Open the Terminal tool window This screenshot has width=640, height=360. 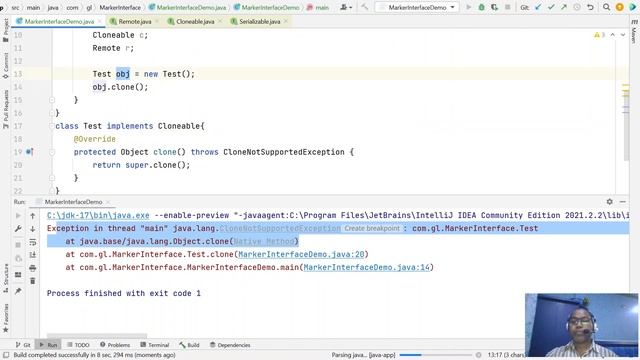[x=154, y=345]
